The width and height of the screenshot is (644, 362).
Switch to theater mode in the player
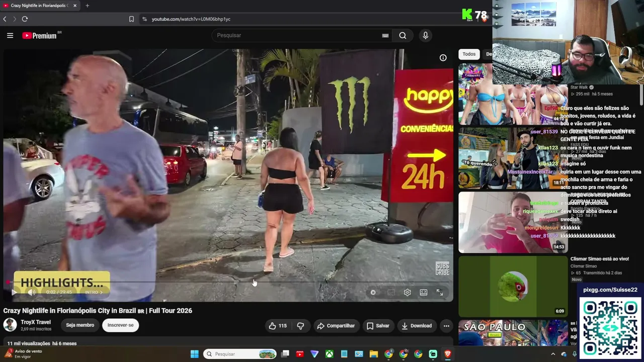point(424,292)
